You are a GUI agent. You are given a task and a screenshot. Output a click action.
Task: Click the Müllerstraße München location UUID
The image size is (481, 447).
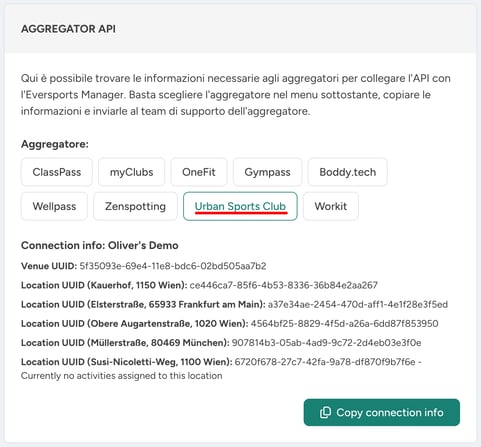click(326, 343)
